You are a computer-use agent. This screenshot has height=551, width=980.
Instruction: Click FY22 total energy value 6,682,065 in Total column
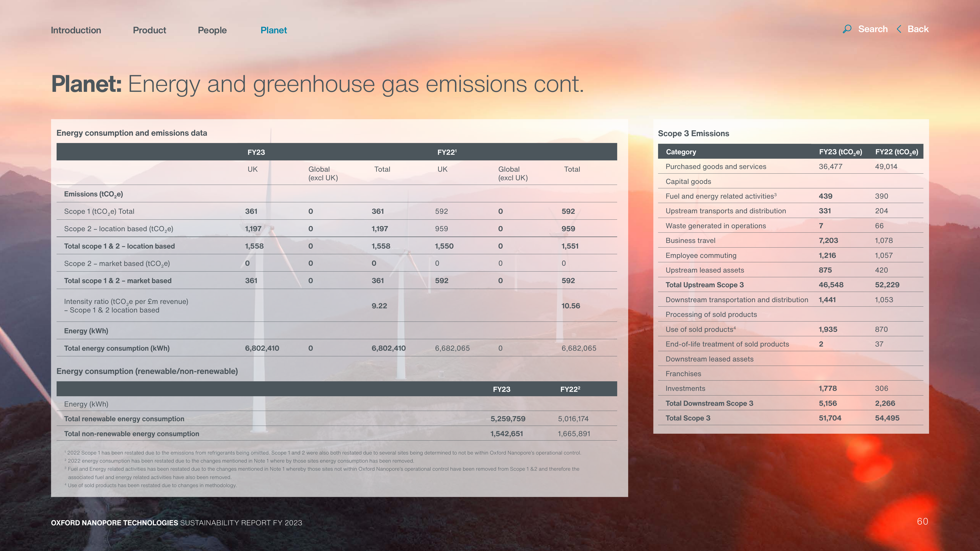coord(579,348)
